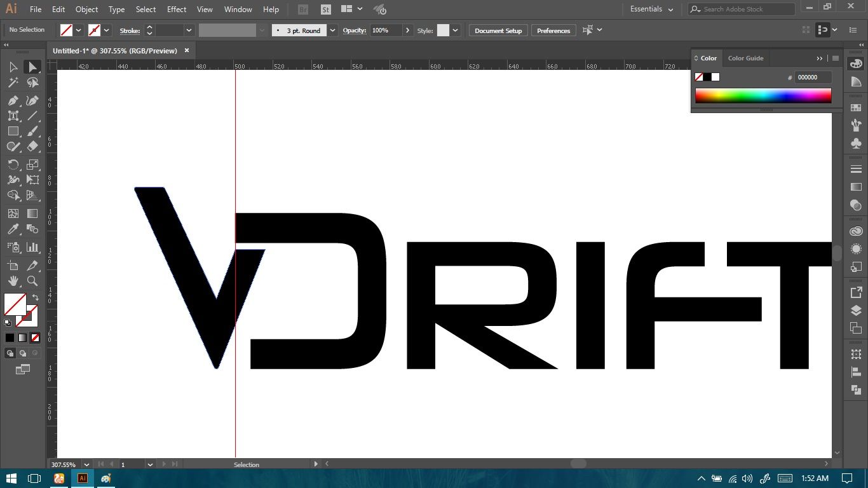Screen dimensions: 868x488
Task: Select the Scale tool
Action: tap(32, 165)
